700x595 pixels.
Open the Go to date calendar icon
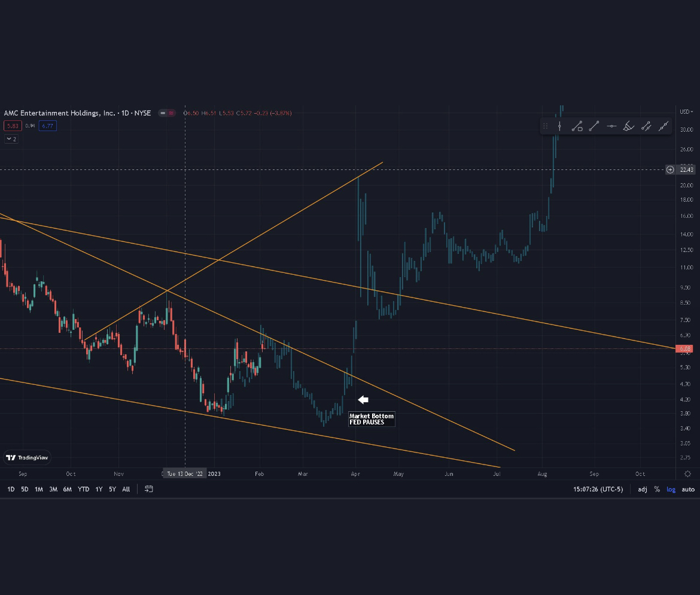pos(149,489)
